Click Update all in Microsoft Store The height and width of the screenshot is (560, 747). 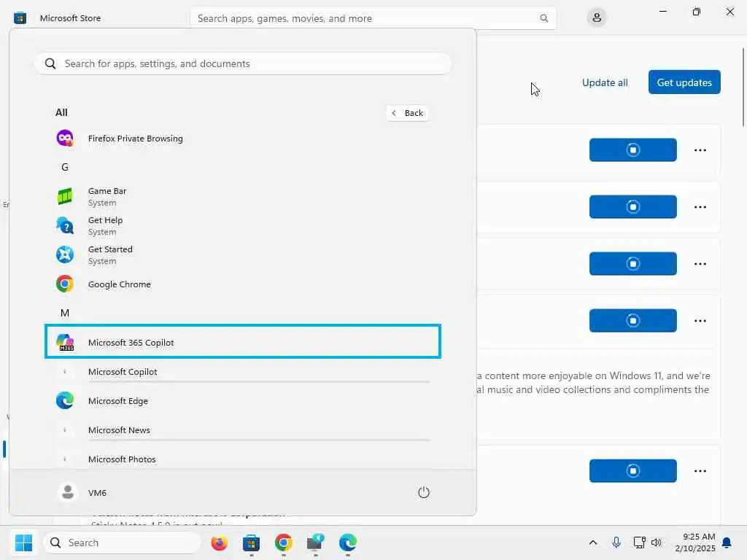[x=605, y=82]
